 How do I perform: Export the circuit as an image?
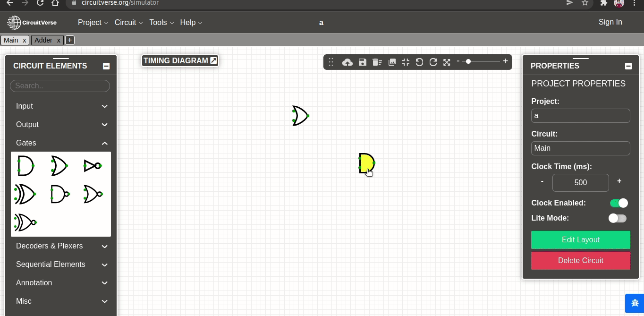(x=392, y=62)
